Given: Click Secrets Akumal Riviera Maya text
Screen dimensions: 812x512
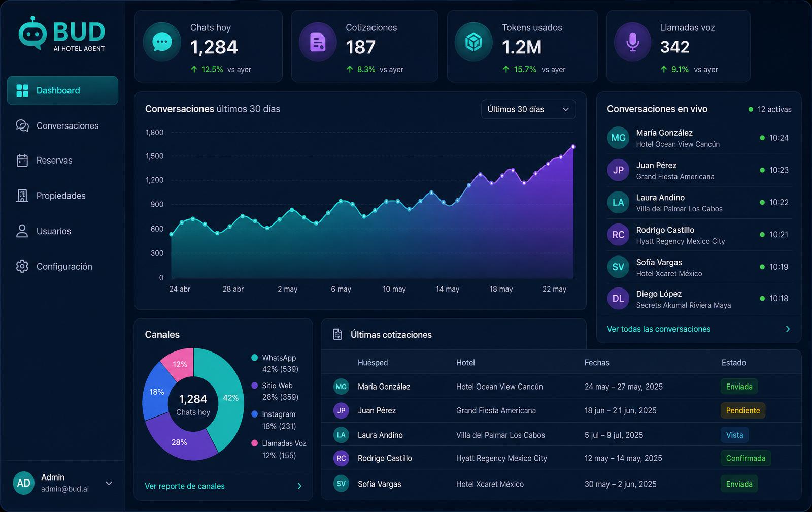Looking at the screenshot, I should [x=684, y=305].
